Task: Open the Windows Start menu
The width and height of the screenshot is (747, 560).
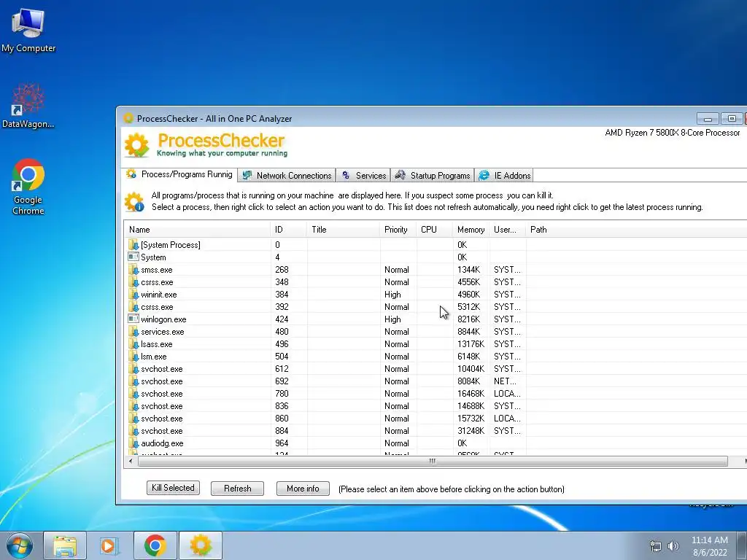Action: pos(19,545)
